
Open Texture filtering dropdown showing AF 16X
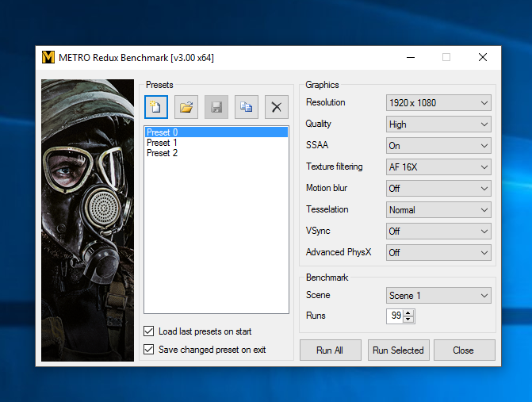[x=438, y=167]
